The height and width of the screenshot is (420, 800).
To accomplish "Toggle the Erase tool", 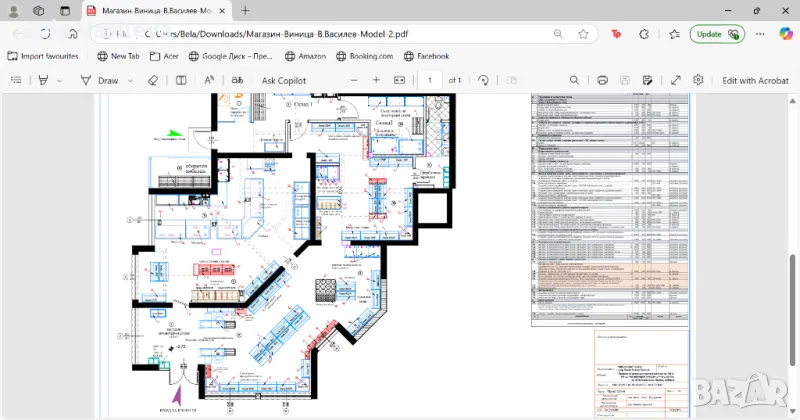I will coord(153,80).
